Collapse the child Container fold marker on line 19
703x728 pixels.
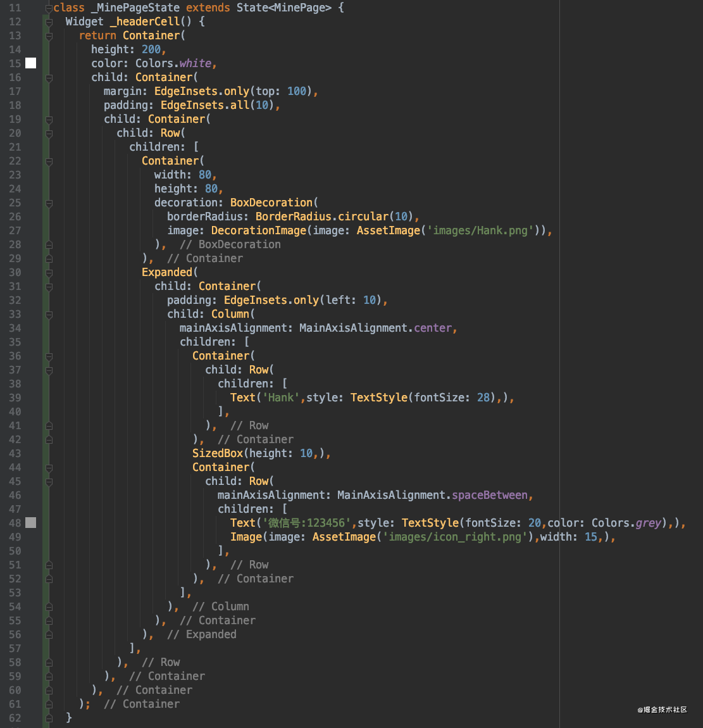49,119
